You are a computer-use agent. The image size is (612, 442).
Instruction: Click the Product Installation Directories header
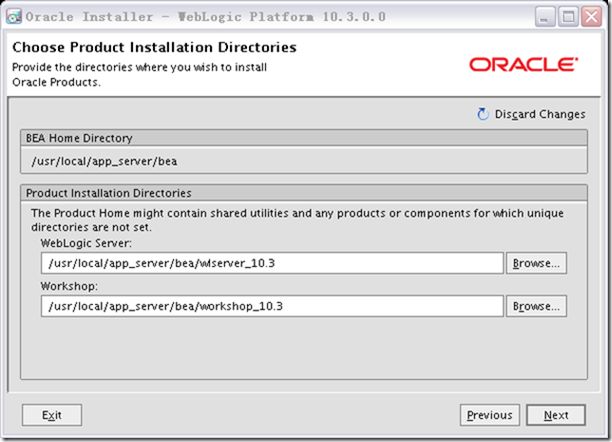click(304, 193)
